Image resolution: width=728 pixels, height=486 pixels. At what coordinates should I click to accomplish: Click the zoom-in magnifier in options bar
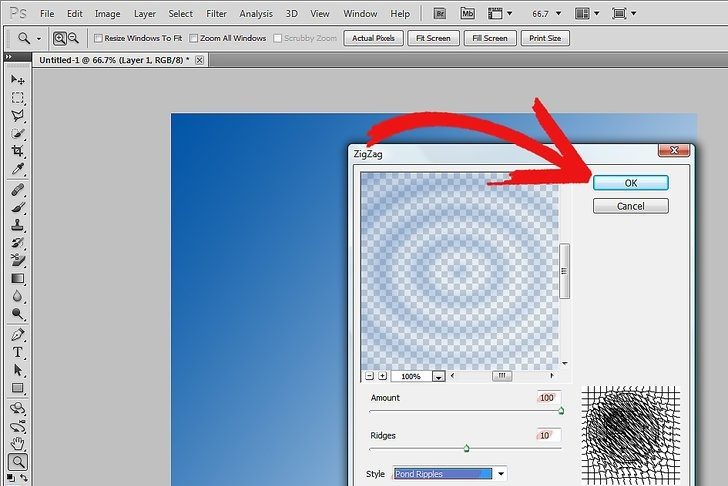click(59, 38)
